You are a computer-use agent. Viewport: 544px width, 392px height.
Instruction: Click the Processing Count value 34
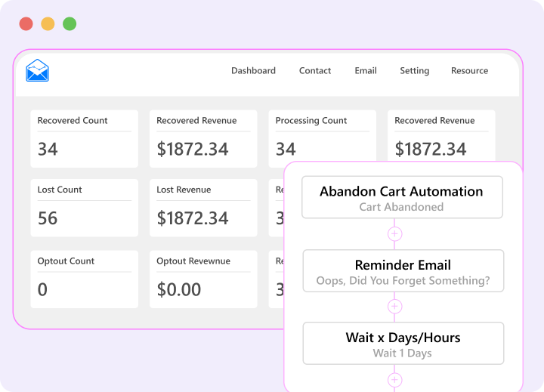click(x=286, y=149)
